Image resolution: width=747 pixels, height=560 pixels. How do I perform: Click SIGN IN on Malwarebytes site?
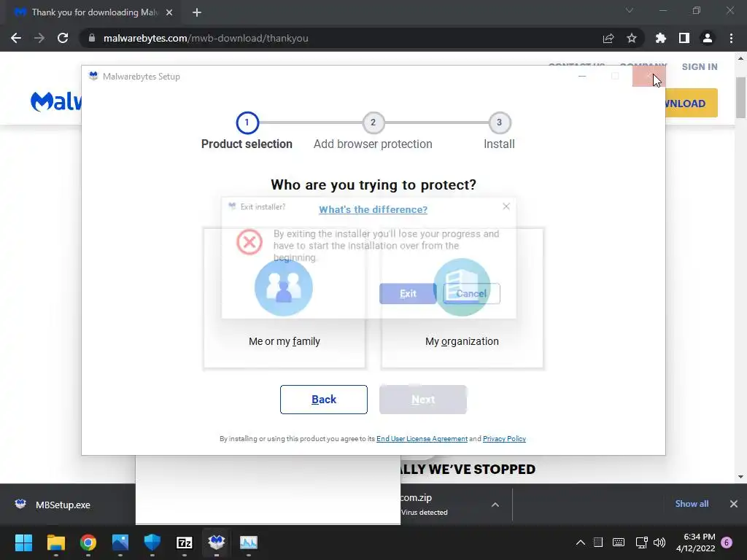pyautogui.click(x=700, y=66)
